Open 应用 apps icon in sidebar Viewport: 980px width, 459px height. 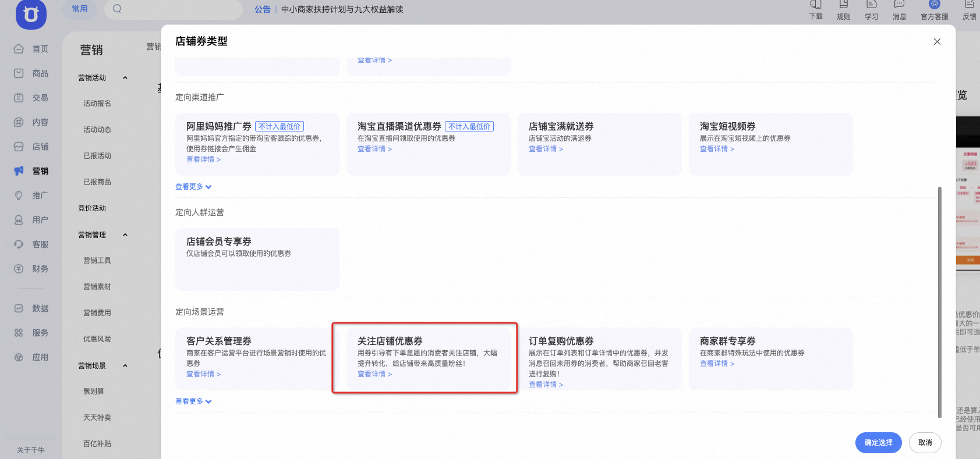(19, 357)
